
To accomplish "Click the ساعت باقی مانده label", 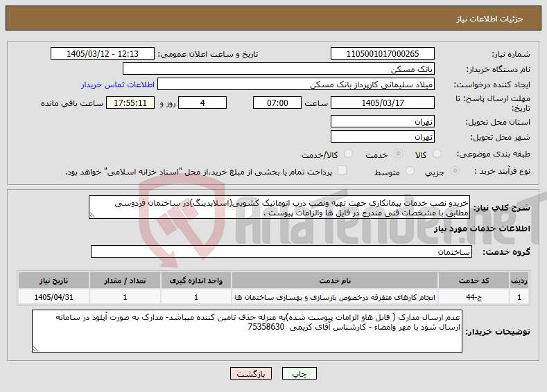I will (x=72, y=103).
